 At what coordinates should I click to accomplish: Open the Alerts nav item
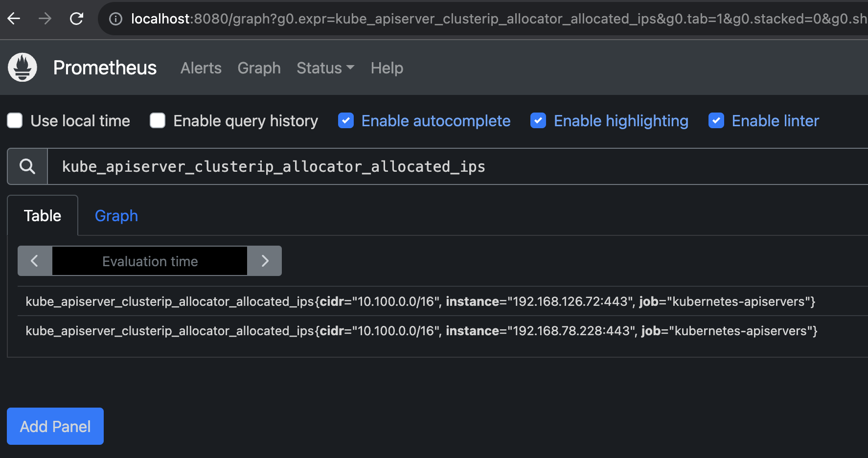201,68
